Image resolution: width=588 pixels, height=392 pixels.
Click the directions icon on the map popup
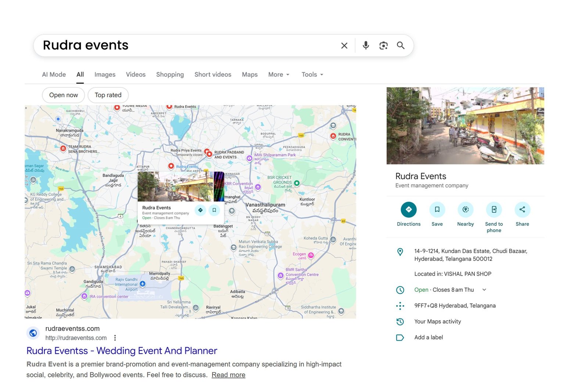coord(200,210)
